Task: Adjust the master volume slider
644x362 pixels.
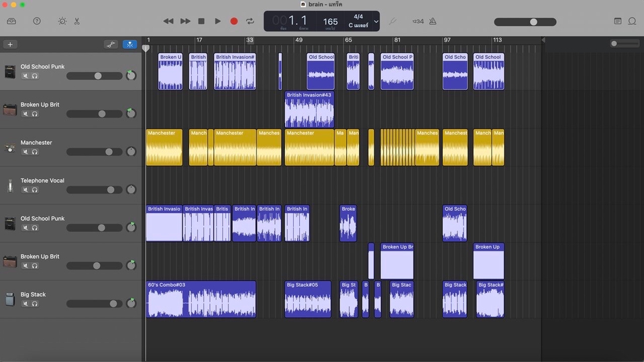Action: 525,21
